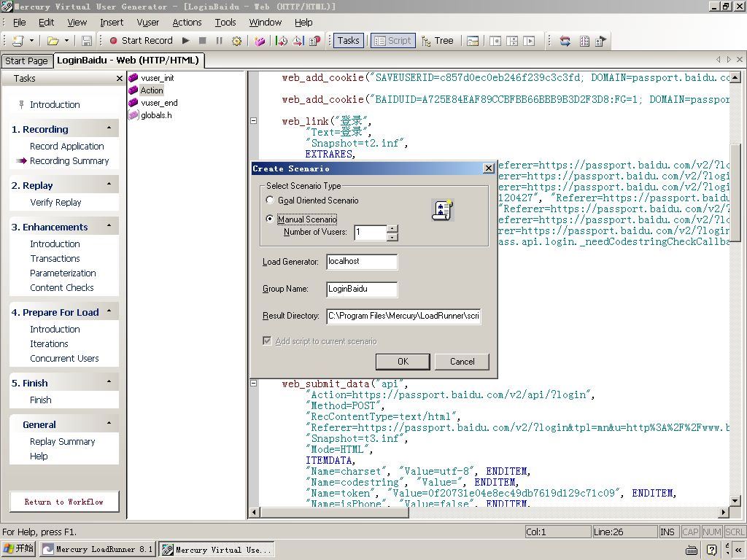Click the last toolbar icon with the dark flag
This screenshot has height=560, width=747.
601,41
